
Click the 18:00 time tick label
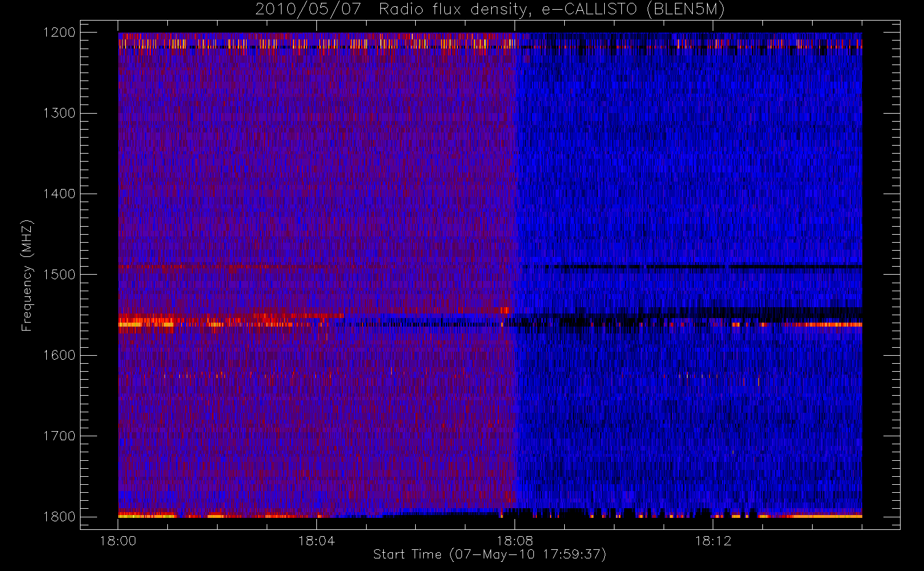pos(118,541)
